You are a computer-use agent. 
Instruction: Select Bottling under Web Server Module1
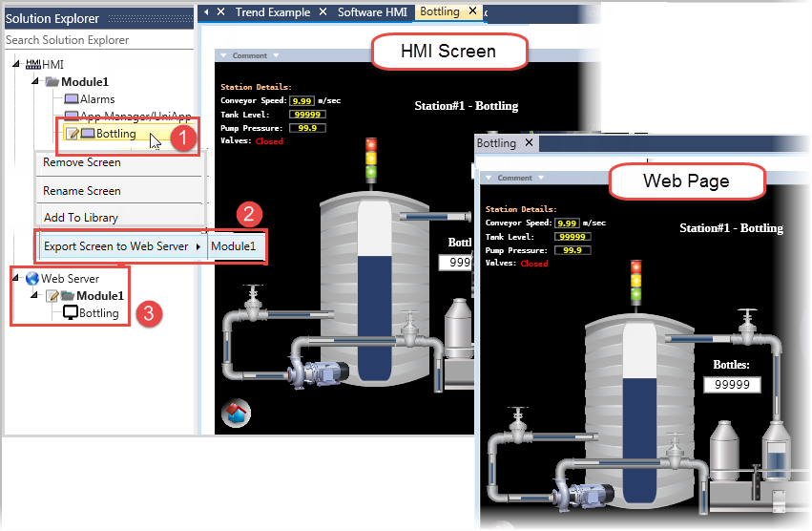coord(99,313)
